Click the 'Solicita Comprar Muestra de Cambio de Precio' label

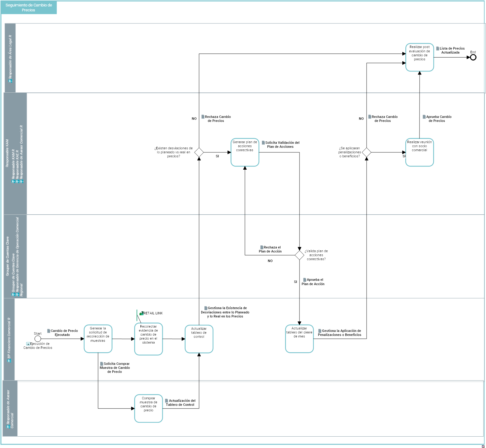tap(115, 368)
